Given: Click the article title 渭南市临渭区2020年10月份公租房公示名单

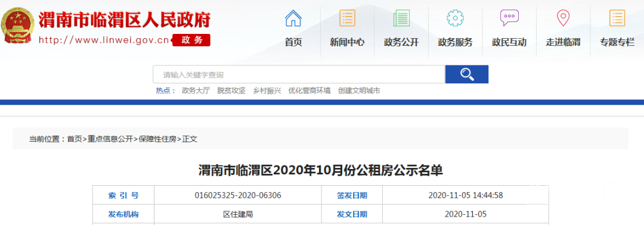Looking at the screenshot, I should point(320,170).
